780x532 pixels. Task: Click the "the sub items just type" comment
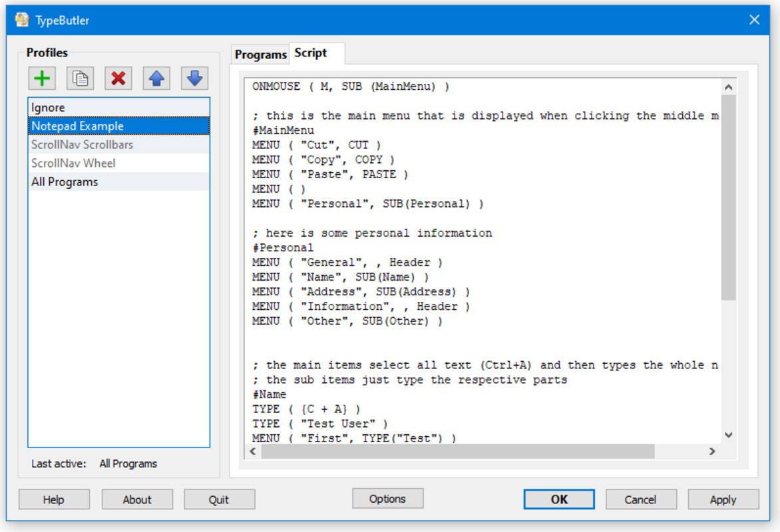[x=410, y=380]
